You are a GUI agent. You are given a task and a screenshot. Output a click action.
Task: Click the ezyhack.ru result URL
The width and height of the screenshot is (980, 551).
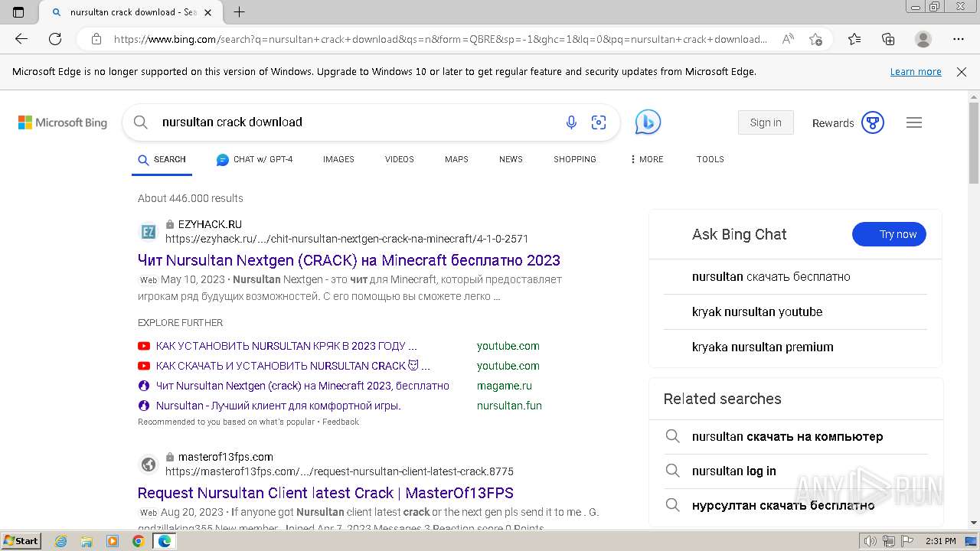347,239
